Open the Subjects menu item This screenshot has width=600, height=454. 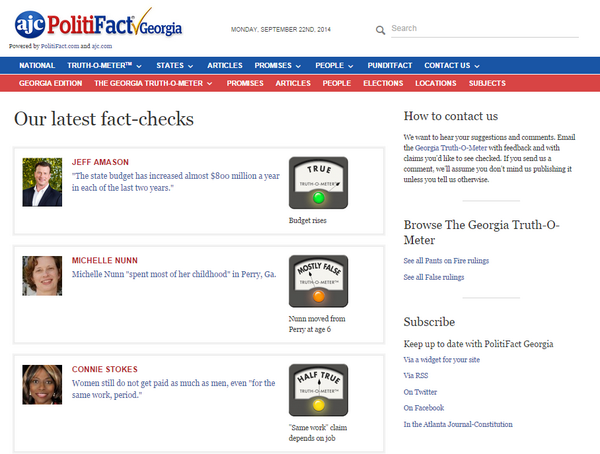point(487,83)
